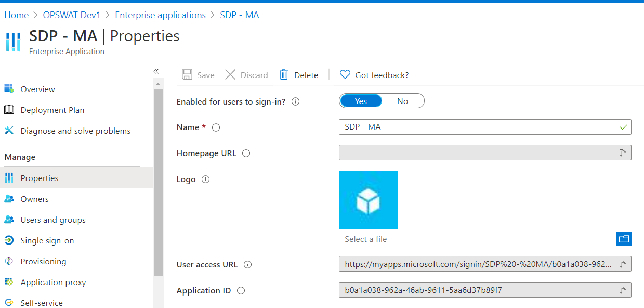The image size is (644, 308).
Task: Click info icon beside Application ID
Action: pyautogui.click(x=241, y=291)
